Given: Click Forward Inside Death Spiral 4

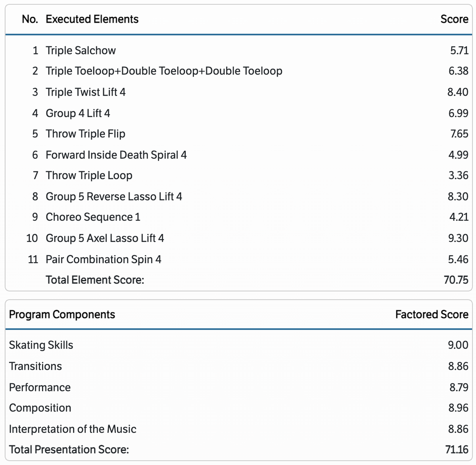Looking at the screenshot, I should [116, 155].
